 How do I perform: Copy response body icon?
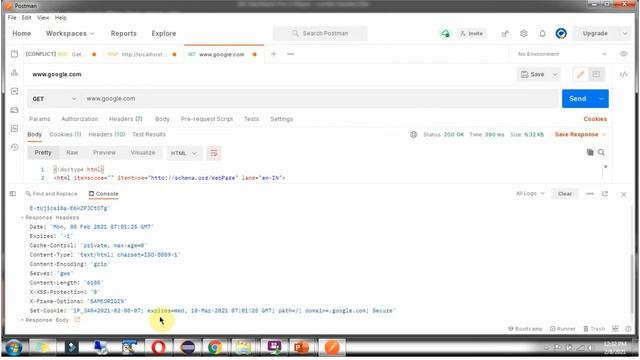click(590, 152)
